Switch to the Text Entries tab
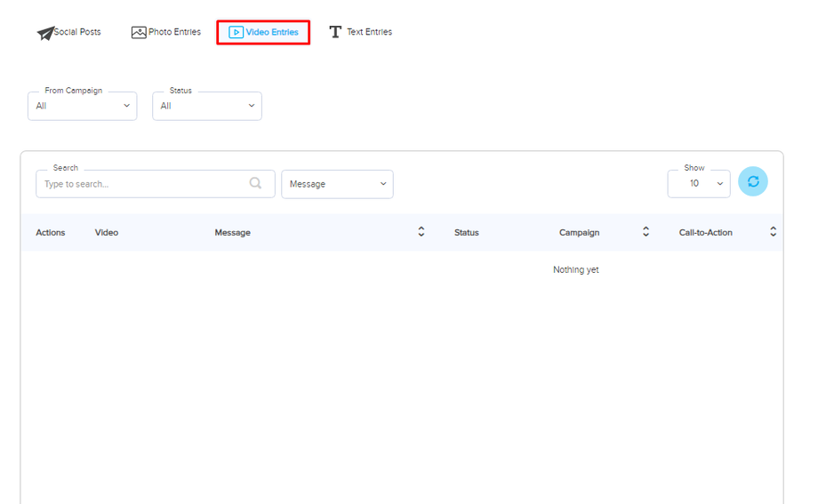The image size is (818, 504). [x=369, y=32]
